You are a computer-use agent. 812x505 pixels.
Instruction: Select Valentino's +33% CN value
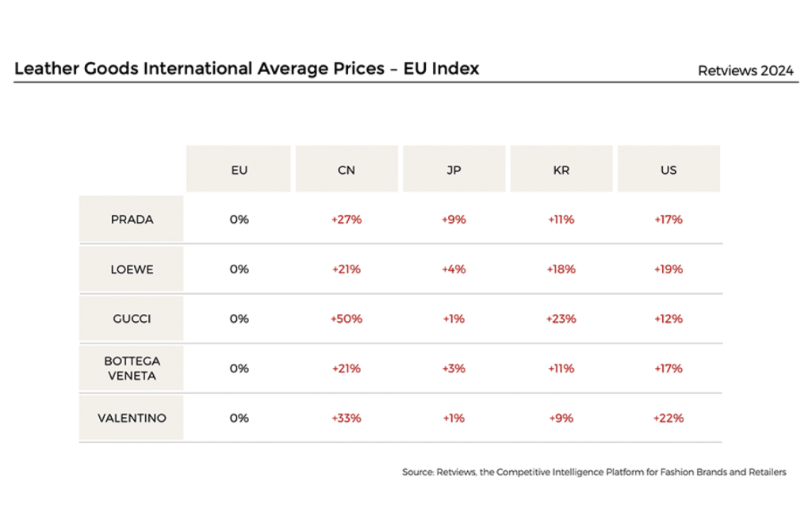pos(347,418)
